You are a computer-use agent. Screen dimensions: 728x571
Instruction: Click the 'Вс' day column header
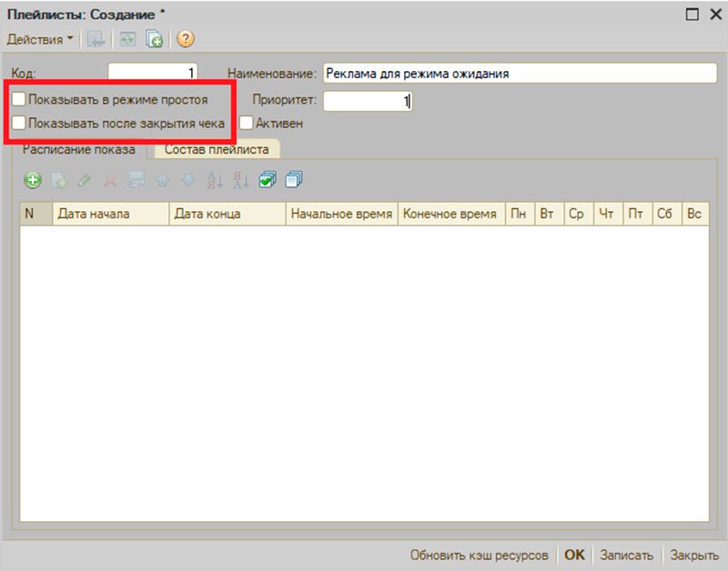coord(695,214)
